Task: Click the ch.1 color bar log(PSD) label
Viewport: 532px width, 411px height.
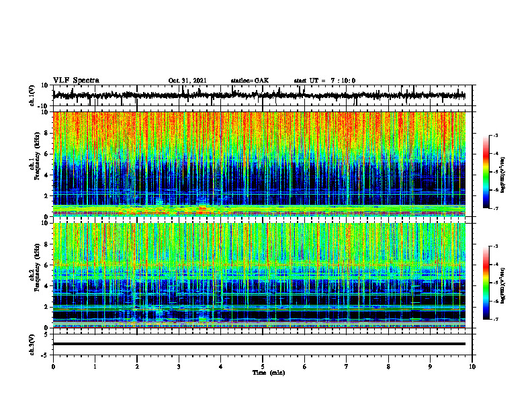Action: pyautogui.click(x=502, y=175)
